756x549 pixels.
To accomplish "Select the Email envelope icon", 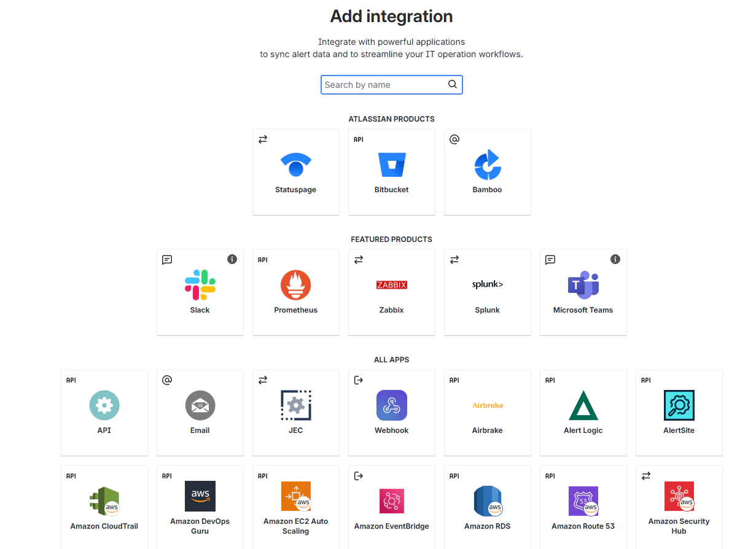I will point(200,405).
